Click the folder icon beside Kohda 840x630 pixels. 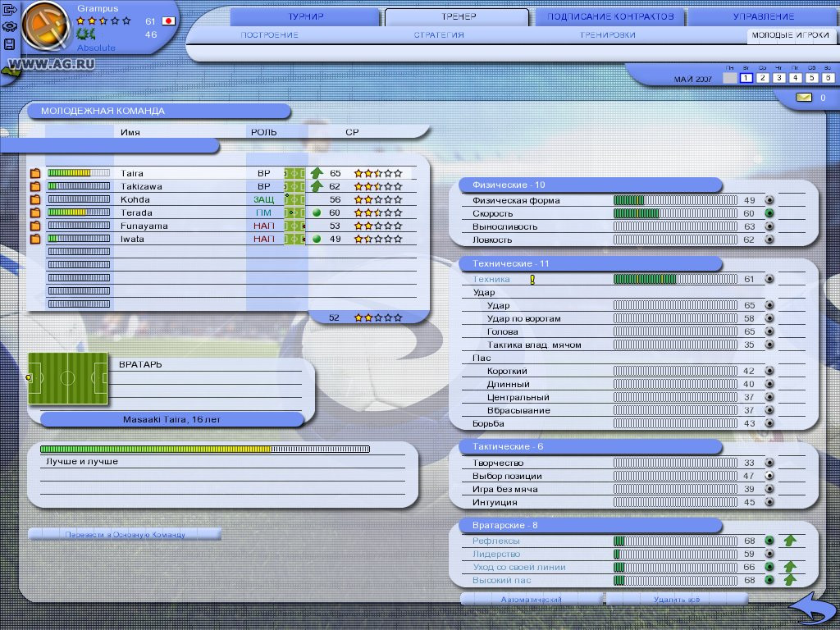[x=35, y=199]
